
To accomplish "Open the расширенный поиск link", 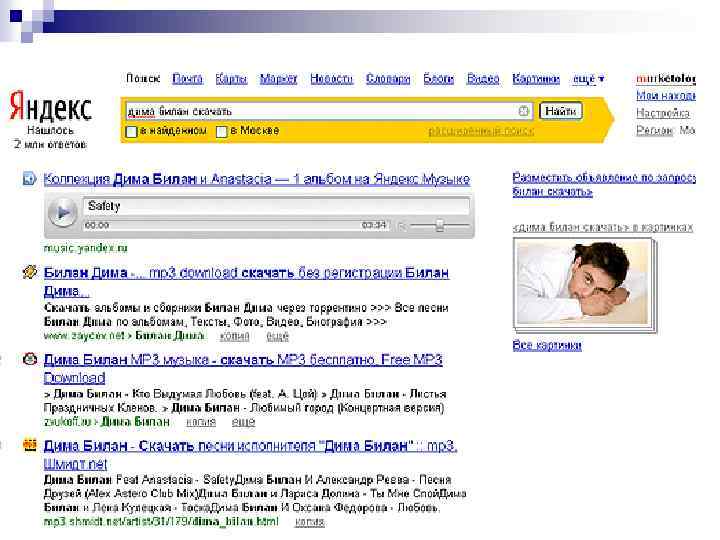I will [x=481, y=131].
